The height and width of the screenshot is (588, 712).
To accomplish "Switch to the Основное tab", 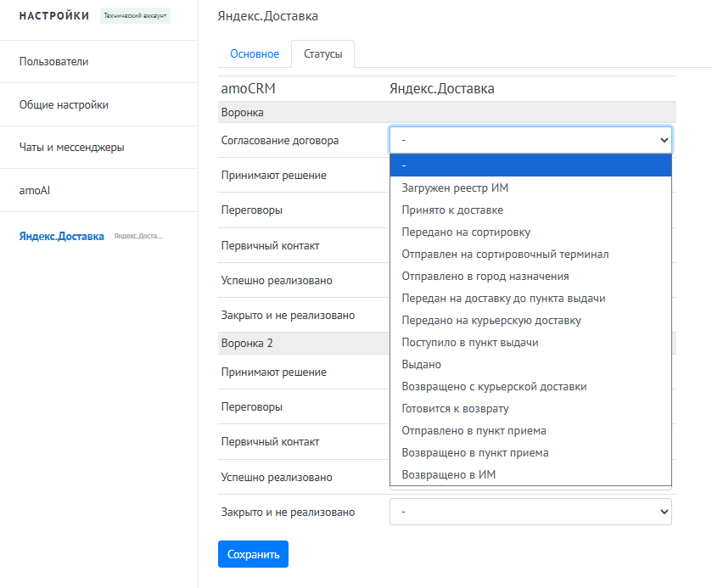I will [x=255, y=54].
